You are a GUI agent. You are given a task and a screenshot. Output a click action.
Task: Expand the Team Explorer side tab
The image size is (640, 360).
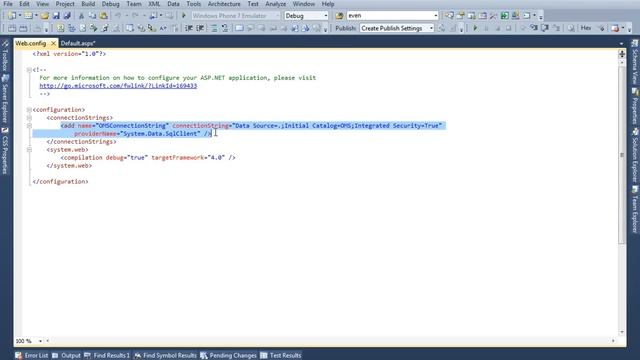coord(635,209)
